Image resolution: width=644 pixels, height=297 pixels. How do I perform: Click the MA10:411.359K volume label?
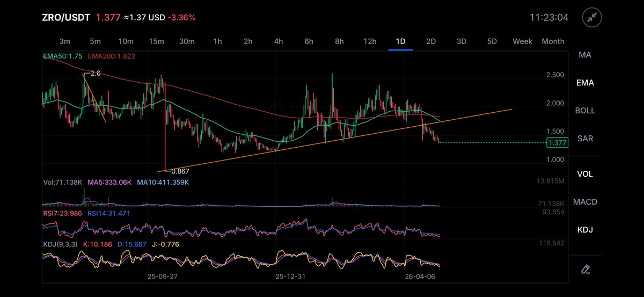[x=163, y=183]
